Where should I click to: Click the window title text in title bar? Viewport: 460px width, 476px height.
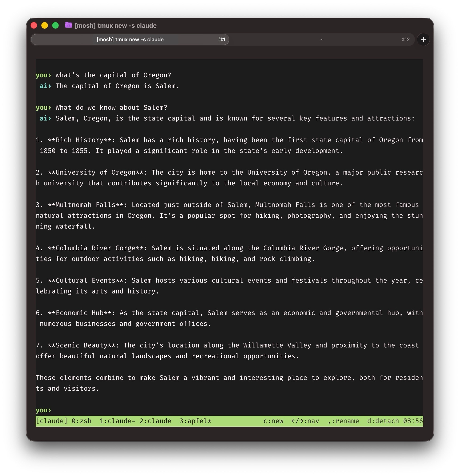tap(116, 26)
